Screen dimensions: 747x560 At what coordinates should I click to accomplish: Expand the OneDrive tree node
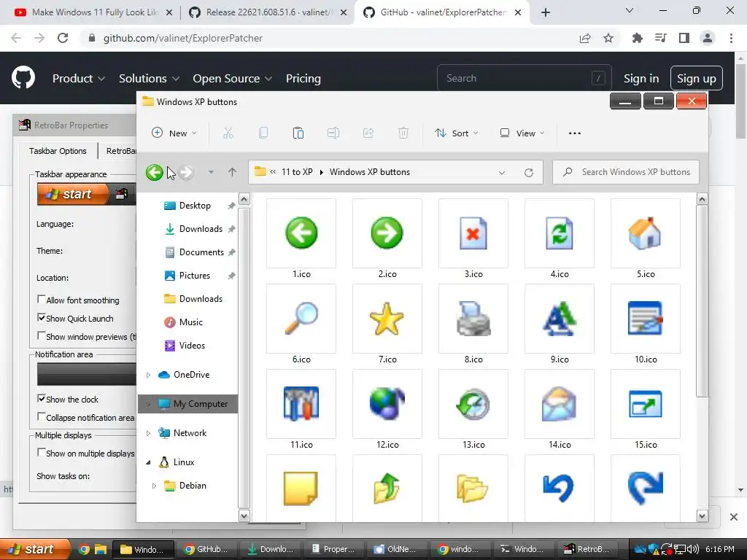[148, 376]
